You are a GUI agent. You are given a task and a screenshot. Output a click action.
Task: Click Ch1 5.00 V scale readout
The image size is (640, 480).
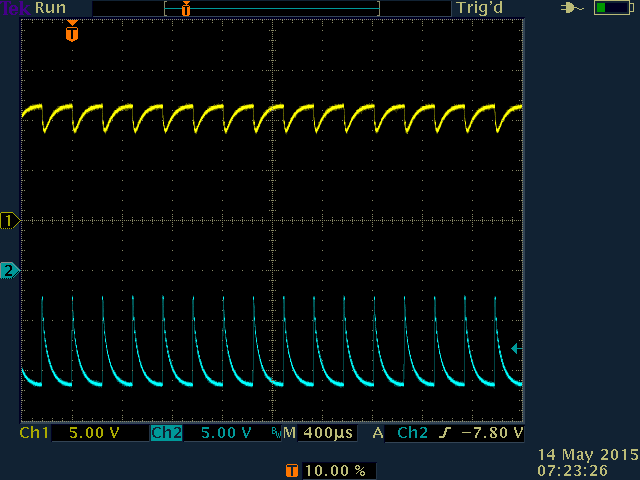click(94, 433)
